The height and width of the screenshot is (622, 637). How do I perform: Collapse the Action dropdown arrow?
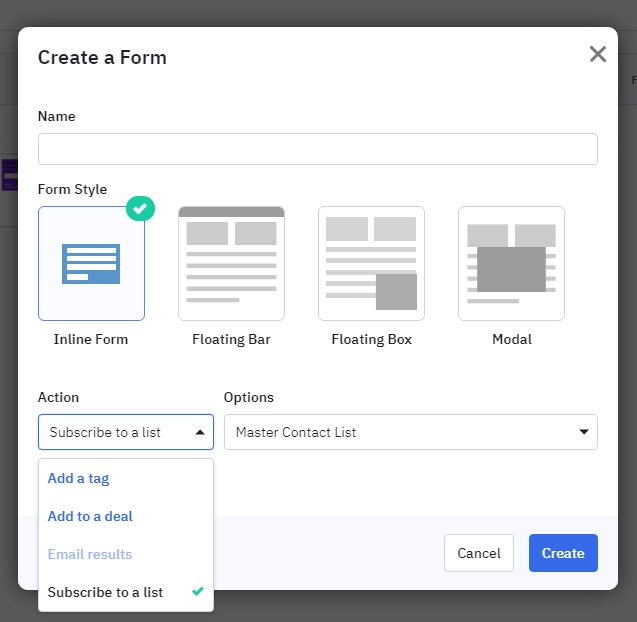200,432
